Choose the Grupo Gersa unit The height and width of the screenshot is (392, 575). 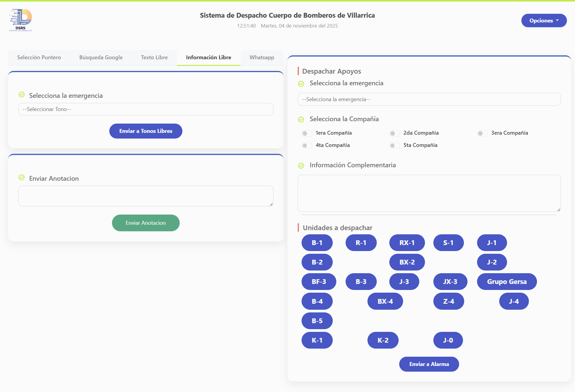(x=506, y=282)
